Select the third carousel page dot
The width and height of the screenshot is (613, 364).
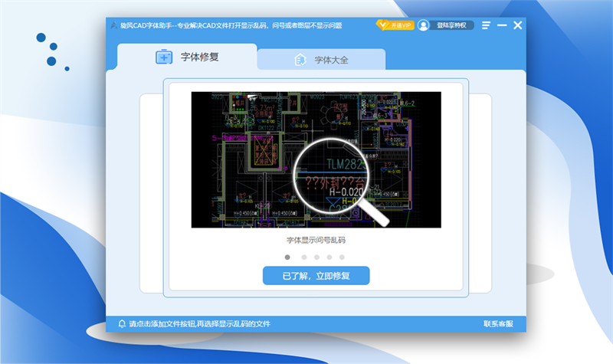coord(317,257)
